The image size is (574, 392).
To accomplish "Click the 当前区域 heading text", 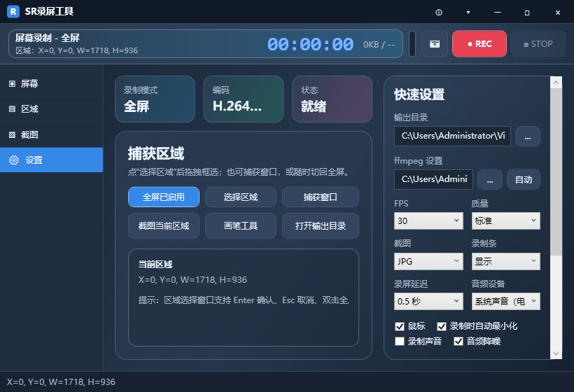I will (155, 265).
